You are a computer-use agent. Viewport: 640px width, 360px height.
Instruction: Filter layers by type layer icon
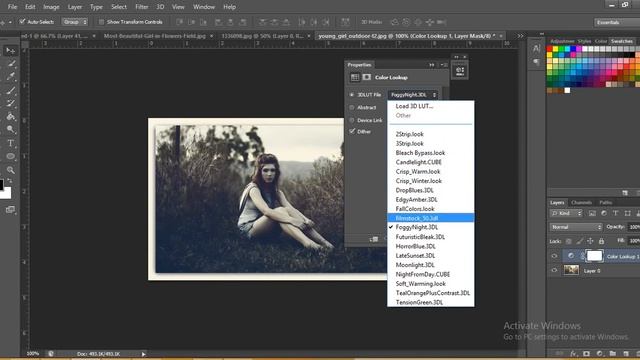(x=616, y=213)
